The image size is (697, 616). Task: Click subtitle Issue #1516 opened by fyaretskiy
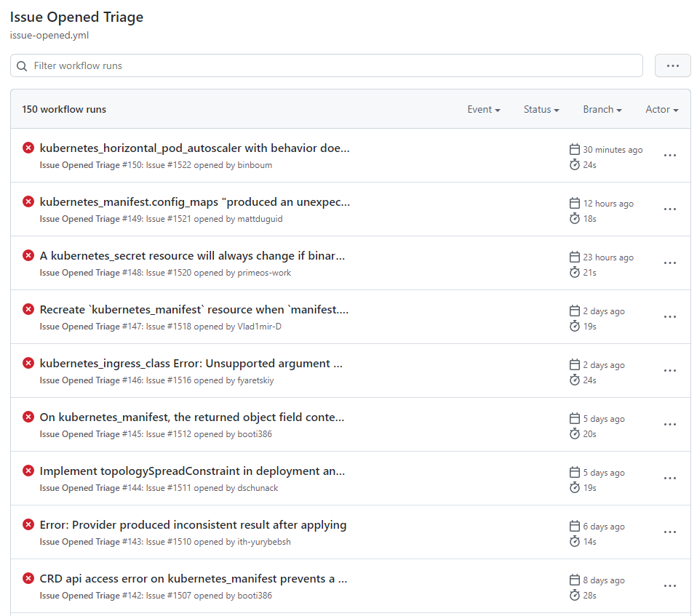pyautogui.click(x=210, y=380)
